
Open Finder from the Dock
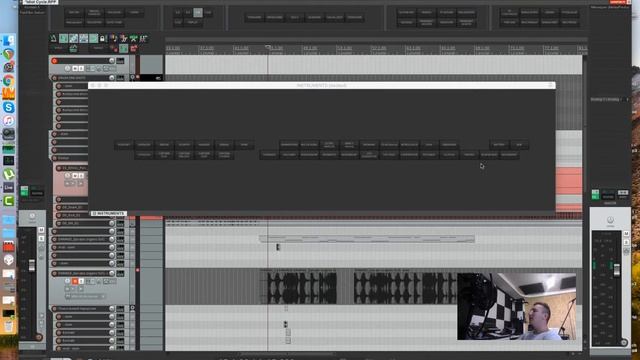[9, 41]
